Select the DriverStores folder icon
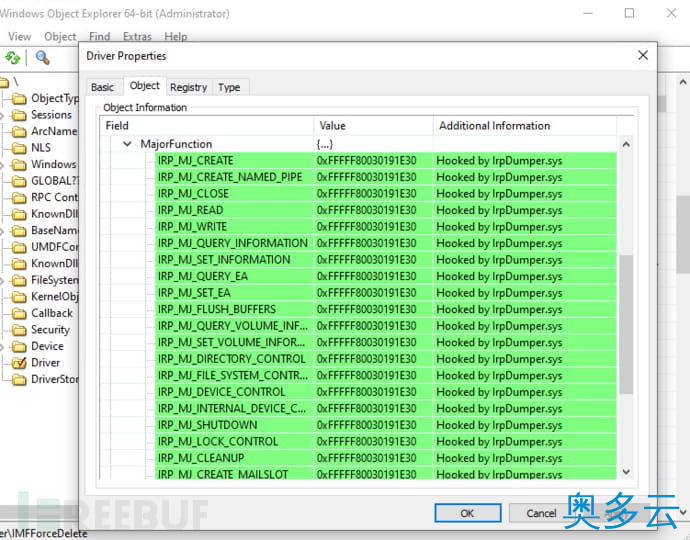Viewport: 690px width, 540px height. coord(19,379)
